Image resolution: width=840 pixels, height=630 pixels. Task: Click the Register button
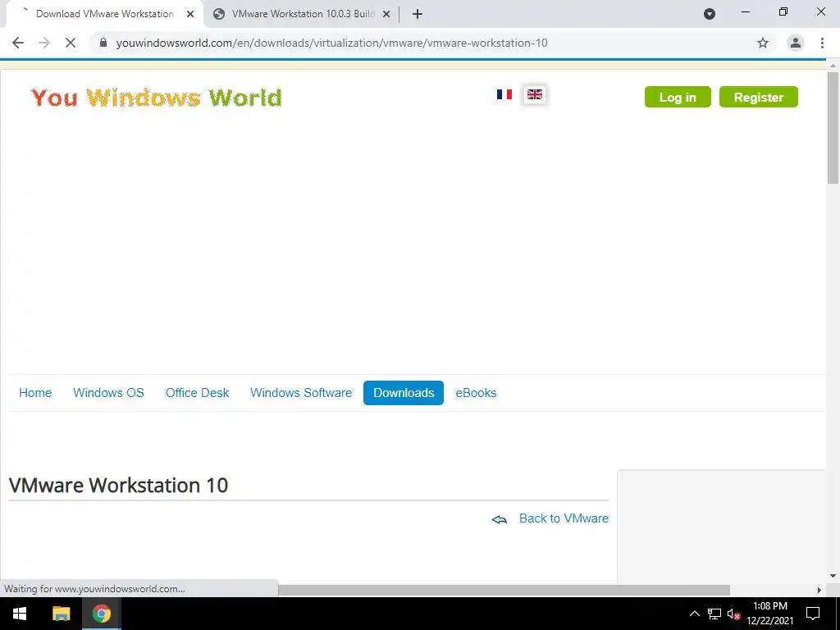pyautogui.click(x=759, y=97)
